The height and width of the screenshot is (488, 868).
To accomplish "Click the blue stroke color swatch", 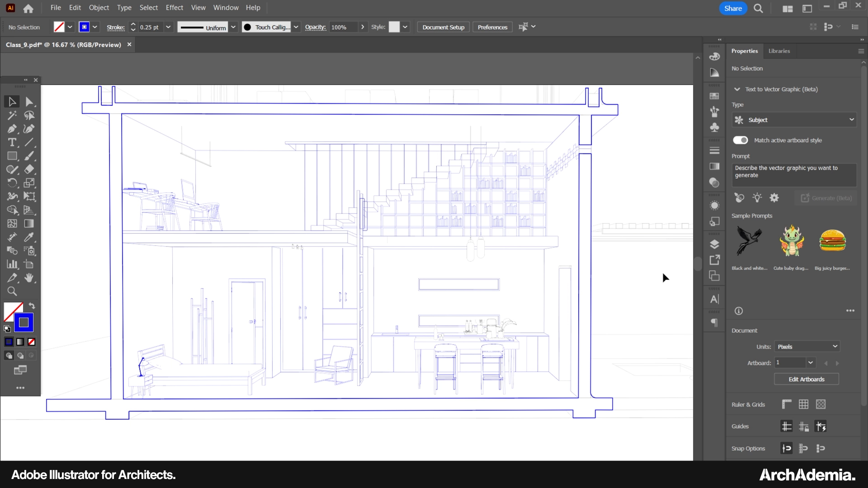I will [x=84, y=27].
